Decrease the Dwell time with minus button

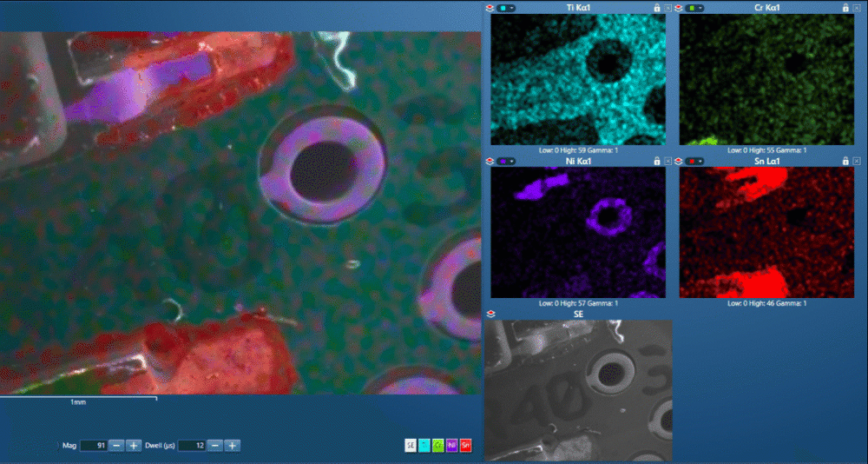click(216, 446)
